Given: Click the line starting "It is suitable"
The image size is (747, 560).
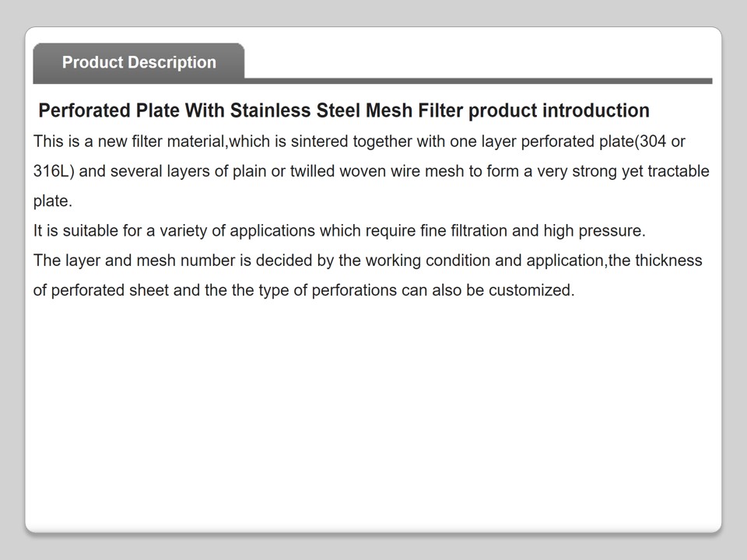Looking at the screenshot, I should pos(338,231).
